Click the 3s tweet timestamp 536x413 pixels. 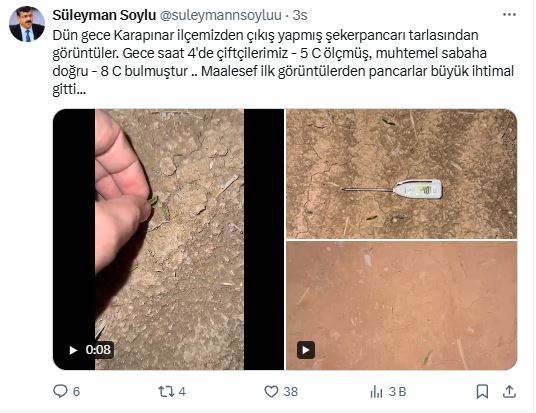pos(300,15)
